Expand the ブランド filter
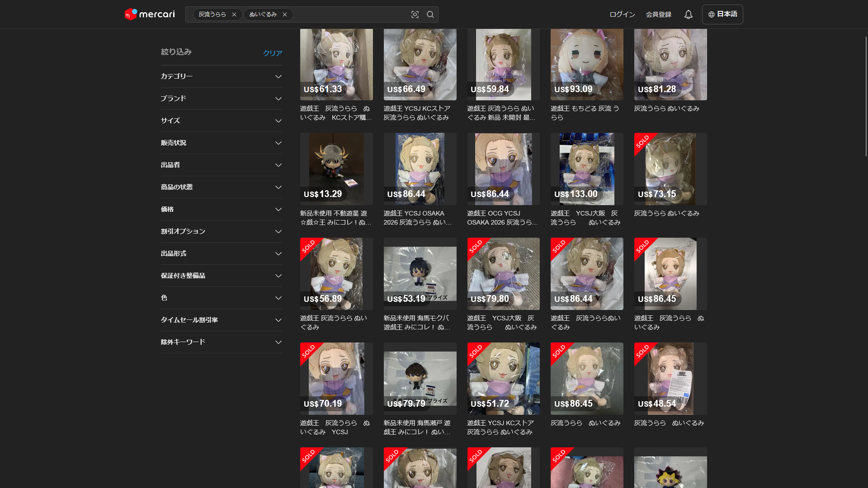The image size is (868, 488). [222, 99]
